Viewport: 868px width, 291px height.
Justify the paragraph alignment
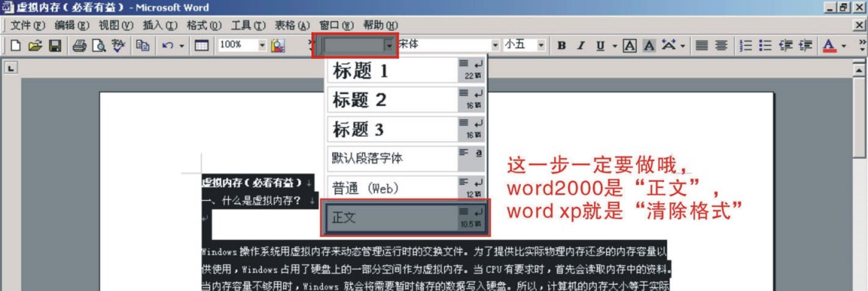[x=702, y=46]
